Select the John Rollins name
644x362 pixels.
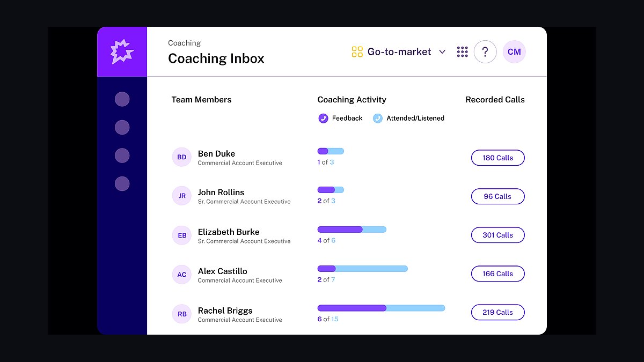[x=221, y=192]
